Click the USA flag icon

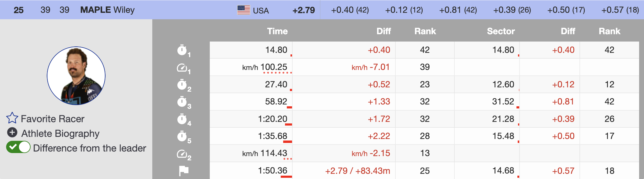point(244,10)
